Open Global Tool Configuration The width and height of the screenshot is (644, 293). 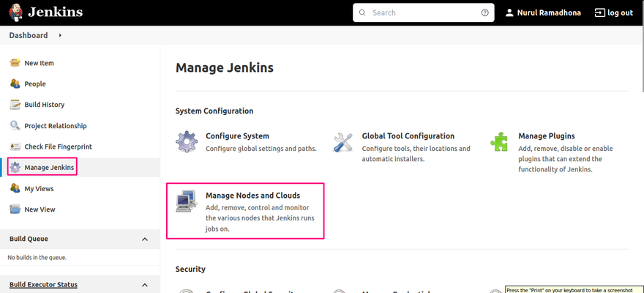coord(408,136)
